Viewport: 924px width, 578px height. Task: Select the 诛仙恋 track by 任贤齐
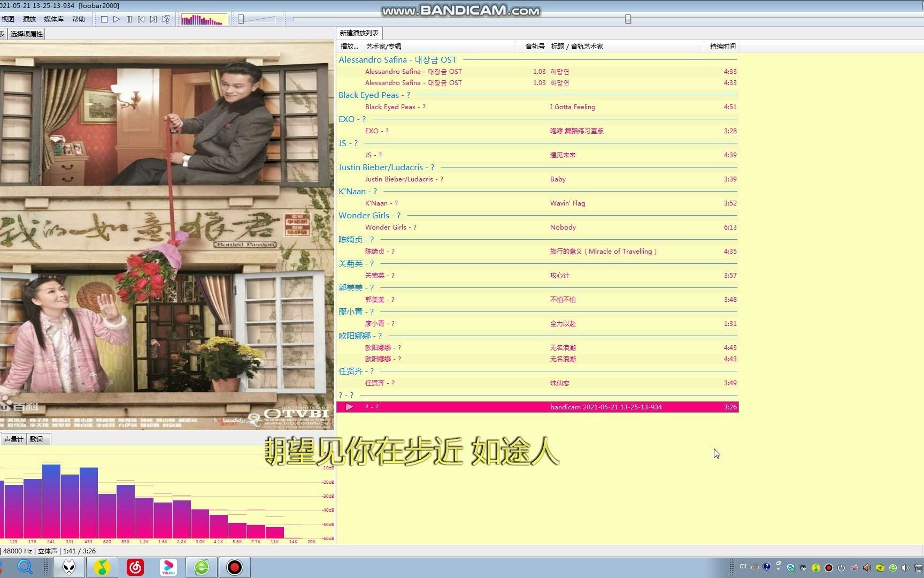[x=537, y=383]
